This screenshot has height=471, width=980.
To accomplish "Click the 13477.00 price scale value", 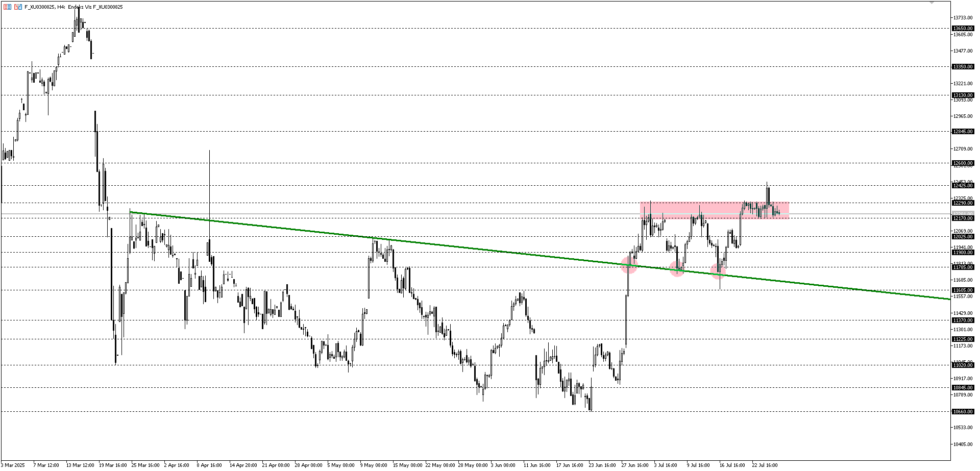I will click(963, 51).
